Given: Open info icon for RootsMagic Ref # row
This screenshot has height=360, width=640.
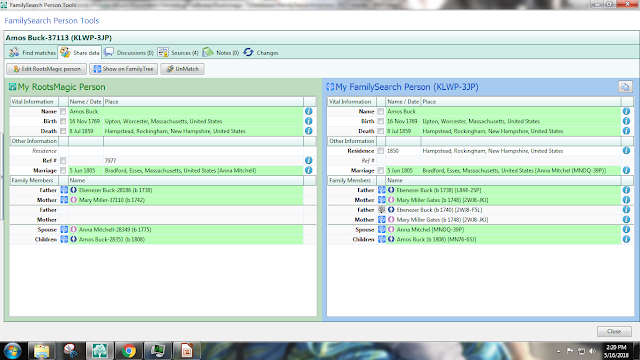Looking at the screenshot, I should tap(309, 160).
